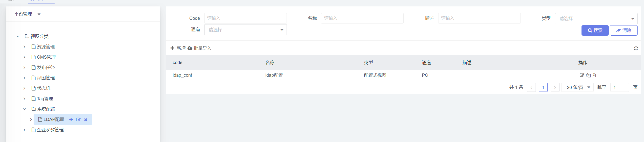Screen dimensions: 644x142
Task: Open the 通道 select dropdown
Action: 245,30
